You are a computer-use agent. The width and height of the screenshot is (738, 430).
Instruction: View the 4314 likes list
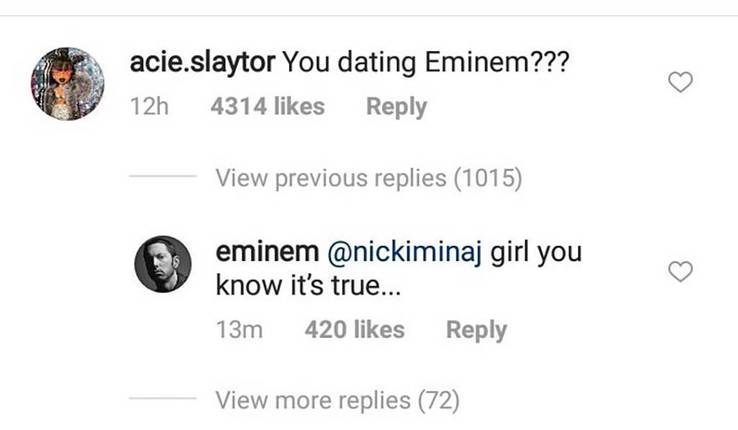267,106
